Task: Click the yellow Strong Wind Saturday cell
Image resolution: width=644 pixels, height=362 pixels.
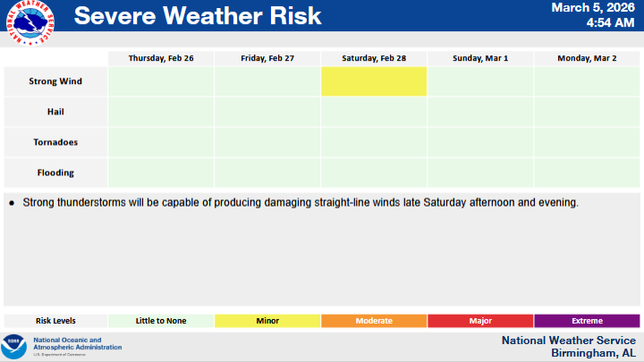Action: (x=374, y=81)
